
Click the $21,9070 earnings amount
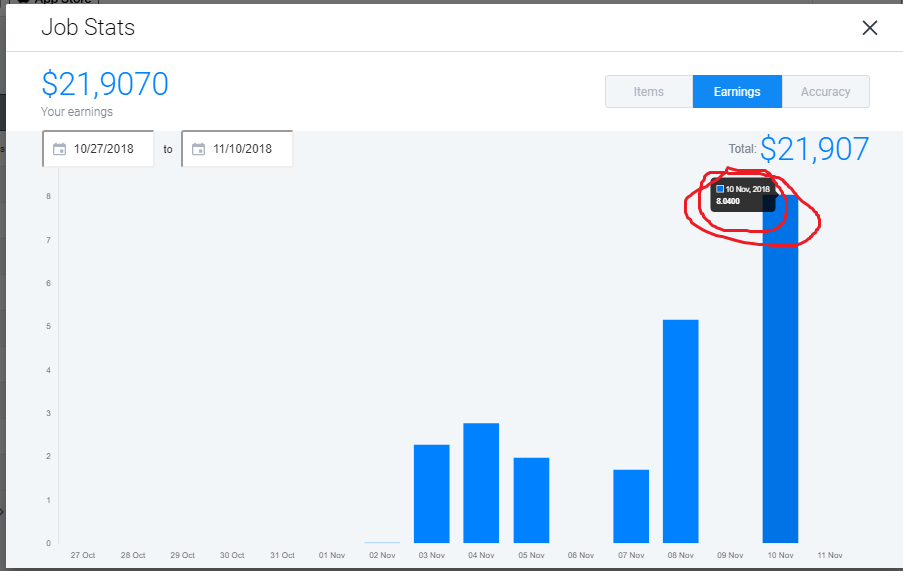[105, 84]
